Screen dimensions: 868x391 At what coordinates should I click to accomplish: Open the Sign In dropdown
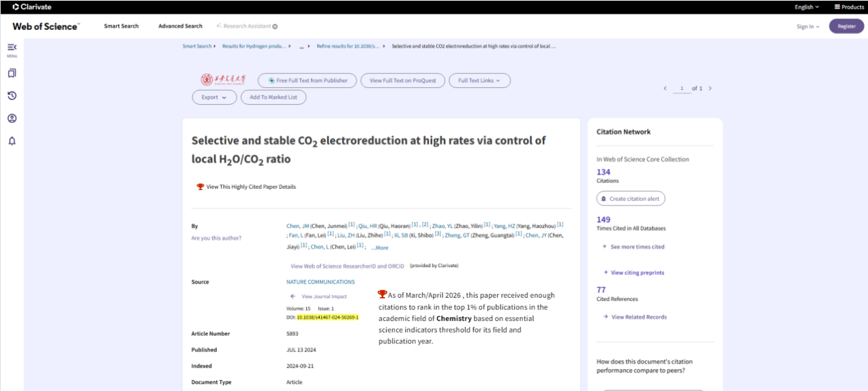point(808,27)
